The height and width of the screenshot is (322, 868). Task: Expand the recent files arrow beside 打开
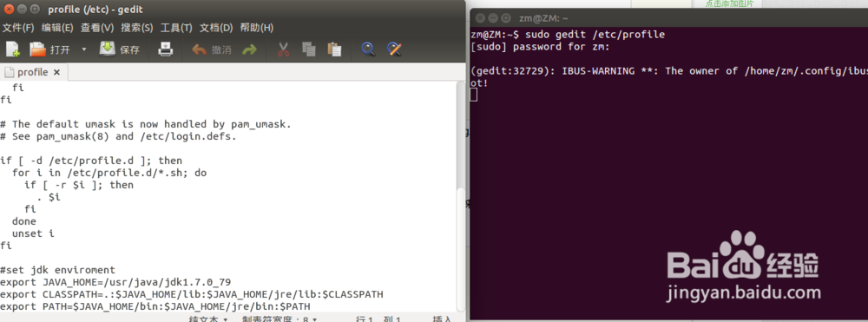[x=84, y=49]
